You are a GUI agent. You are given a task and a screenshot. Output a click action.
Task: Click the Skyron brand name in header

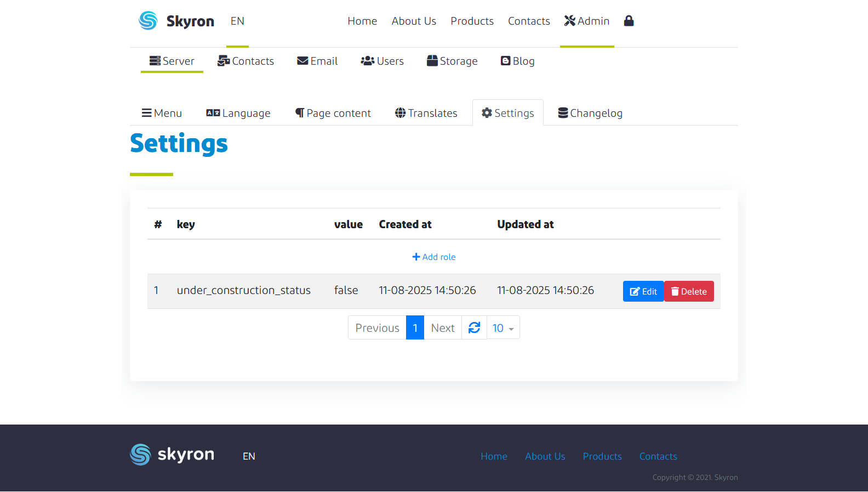(190, 21)
